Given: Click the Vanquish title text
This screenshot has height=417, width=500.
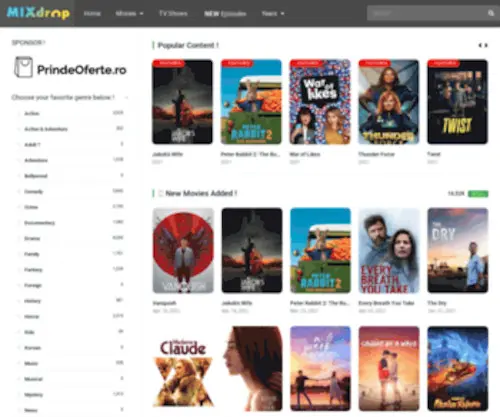Looking at the screenshot, I should (x=164, y=303).
